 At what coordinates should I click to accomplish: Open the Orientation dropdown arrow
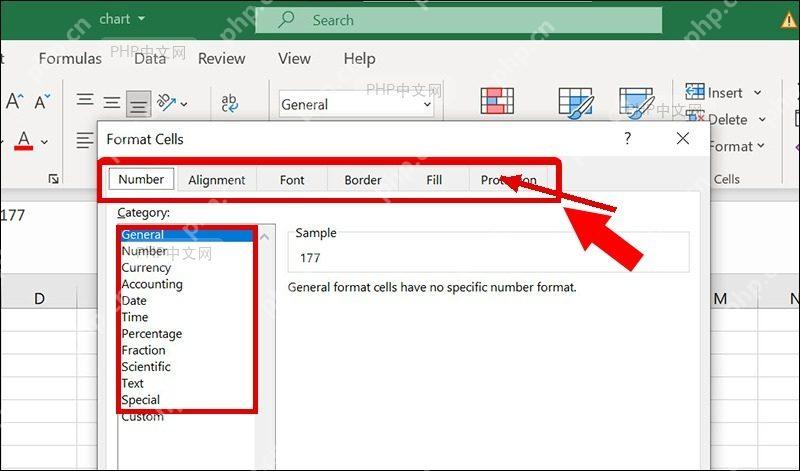tap(184, 104)
